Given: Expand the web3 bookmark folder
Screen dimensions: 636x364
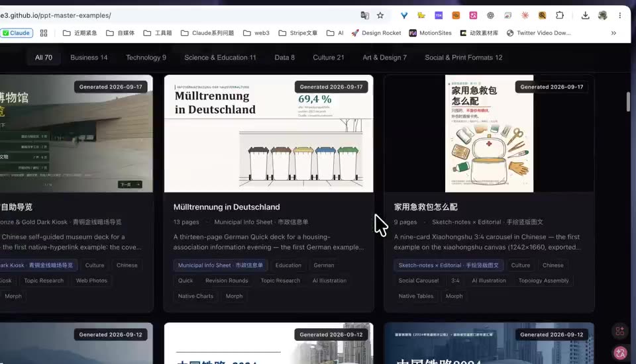Looking at the screenshot, I should [x=256, y=33].
